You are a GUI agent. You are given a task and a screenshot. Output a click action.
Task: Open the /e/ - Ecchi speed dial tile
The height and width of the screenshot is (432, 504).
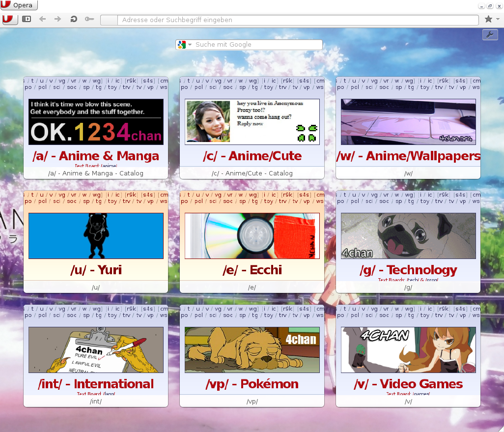coord(252,242)
